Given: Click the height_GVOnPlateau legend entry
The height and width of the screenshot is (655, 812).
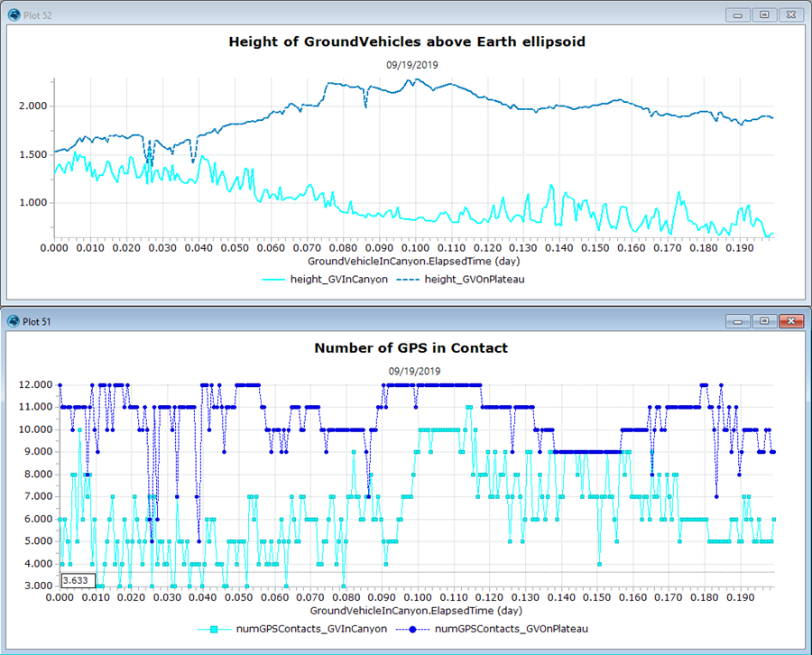Looking at the screenshot, I should [x=461, y=280].
